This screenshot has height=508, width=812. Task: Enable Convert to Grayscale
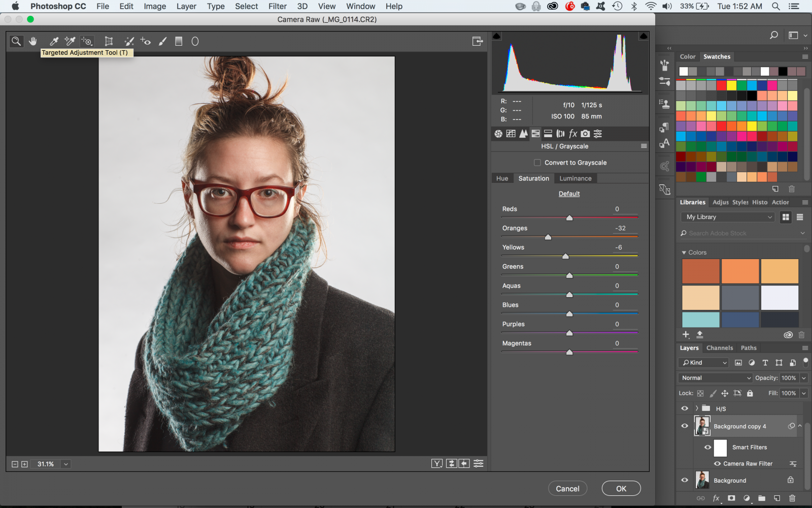[x=537, y=163]
